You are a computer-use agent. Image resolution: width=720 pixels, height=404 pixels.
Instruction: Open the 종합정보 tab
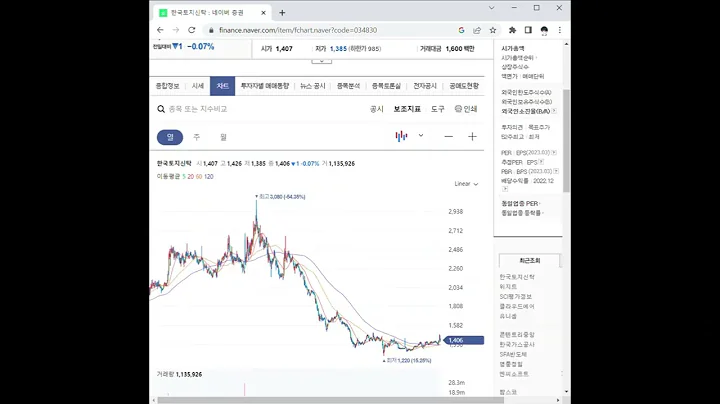pos(168,86)
